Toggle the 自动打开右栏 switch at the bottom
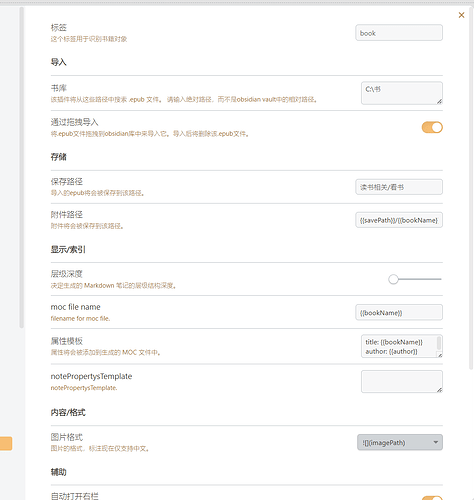 432,498
